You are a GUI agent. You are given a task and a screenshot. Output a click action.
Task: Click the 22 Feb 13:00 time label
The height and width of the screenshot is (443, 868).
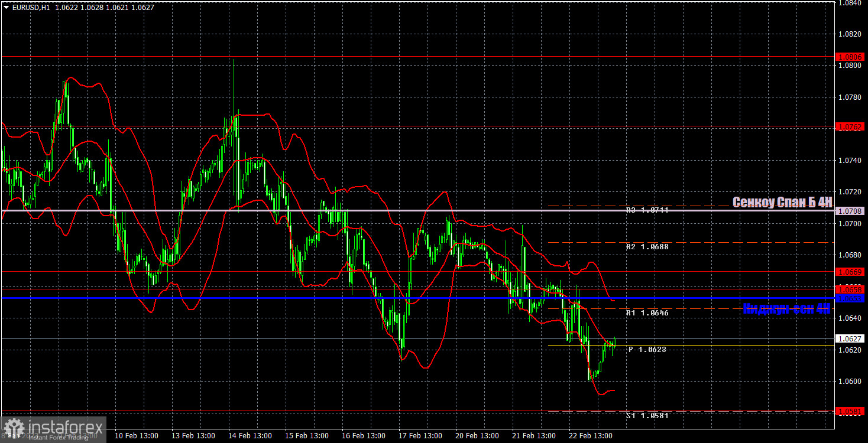pos(591,436)
